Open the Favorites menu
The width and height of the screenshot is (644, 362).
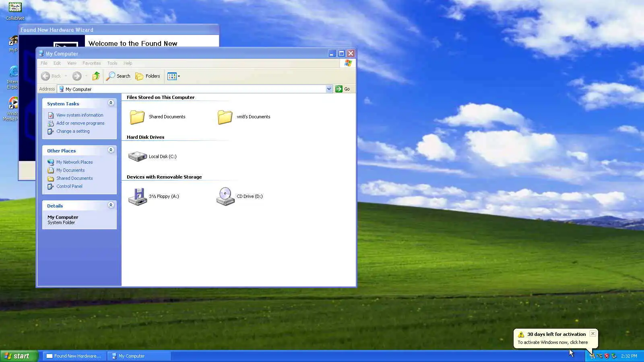click(x=91, y=63)
